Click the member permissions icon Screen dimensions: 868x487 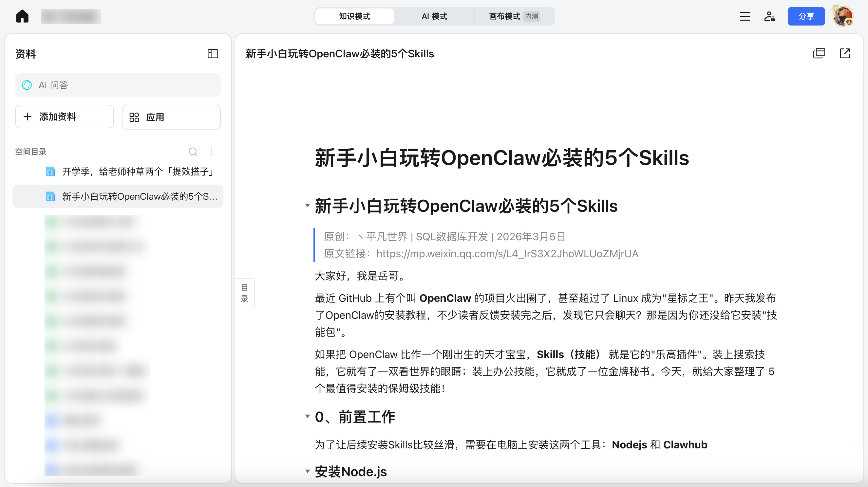click(x=769, y=16)
